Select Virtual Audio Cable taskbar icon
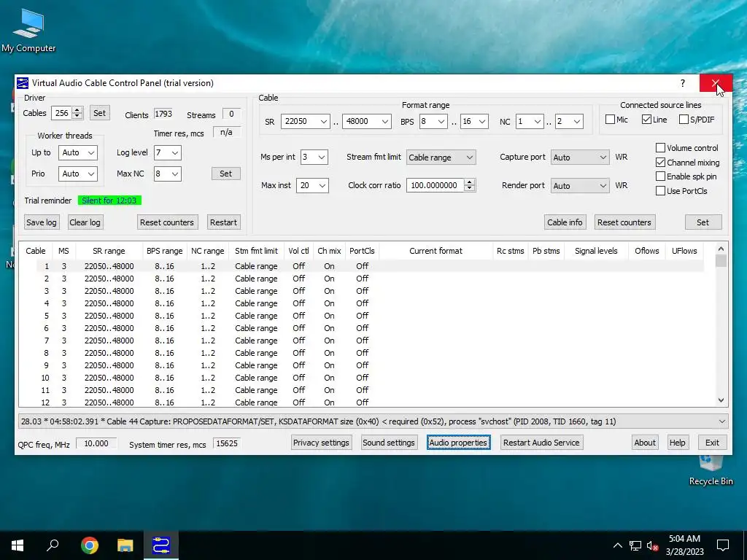This screenshot has height=560, width=747. [x=161, y=545]
